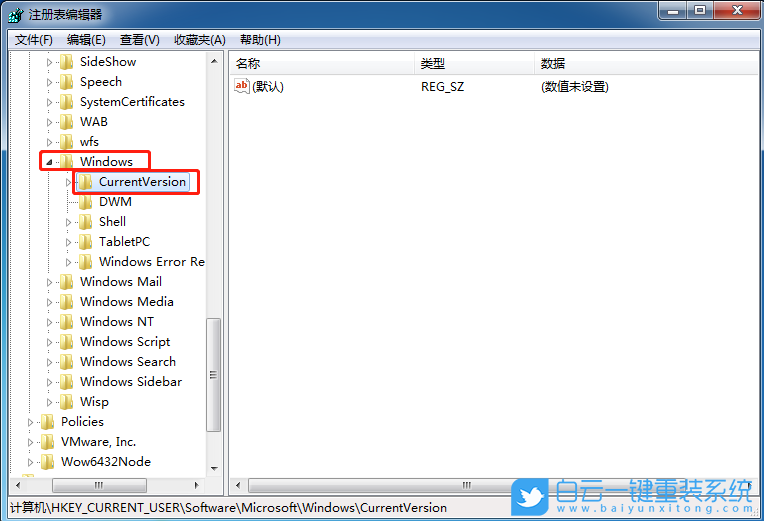Open the 收藏夹(A) menu
Screen dimensions: 764x521
tap(199, 40)
